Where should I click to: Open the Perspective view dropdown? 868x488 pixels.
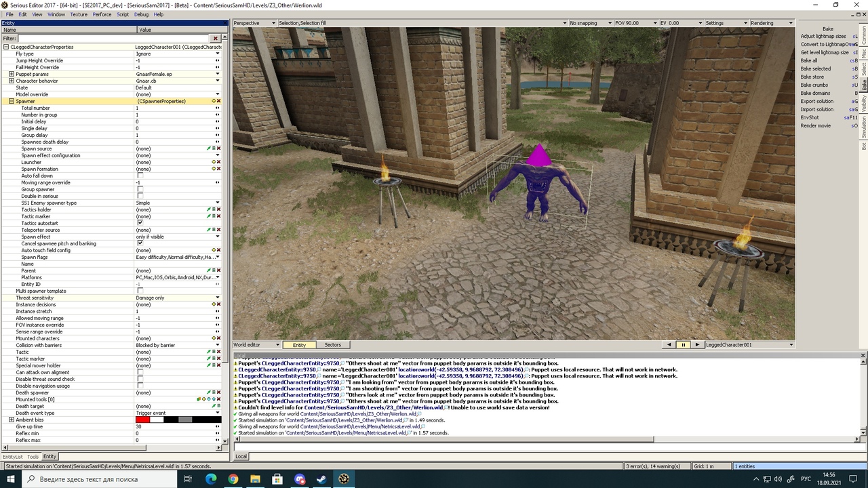[x=254, y=23]
